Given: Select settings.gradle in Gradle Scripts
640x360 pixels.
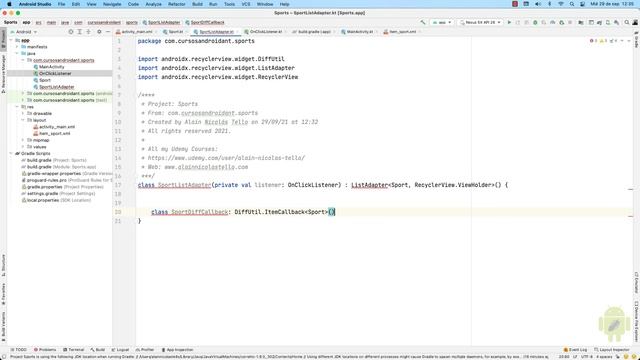Looking at the screenshot, I should coord(42,193).
